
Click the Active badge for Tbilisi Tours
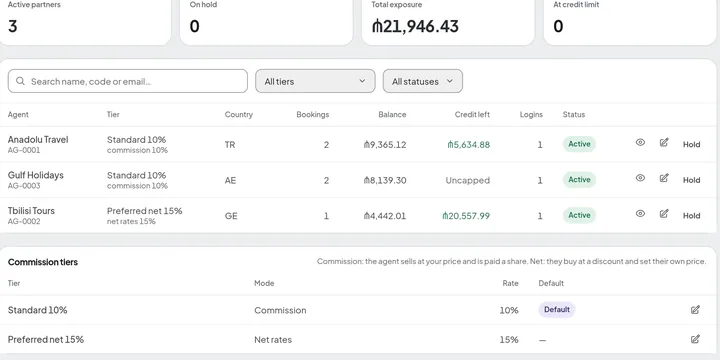579,215
